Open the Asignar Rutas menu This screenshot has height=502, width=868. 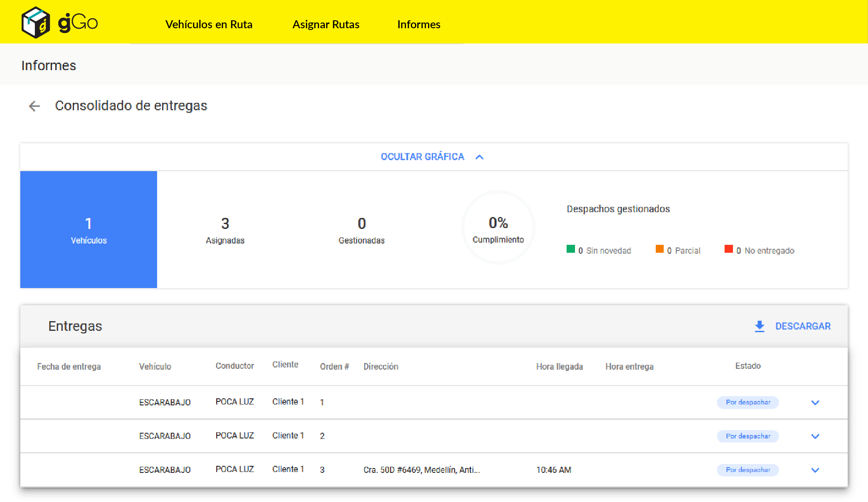(326, 24)
